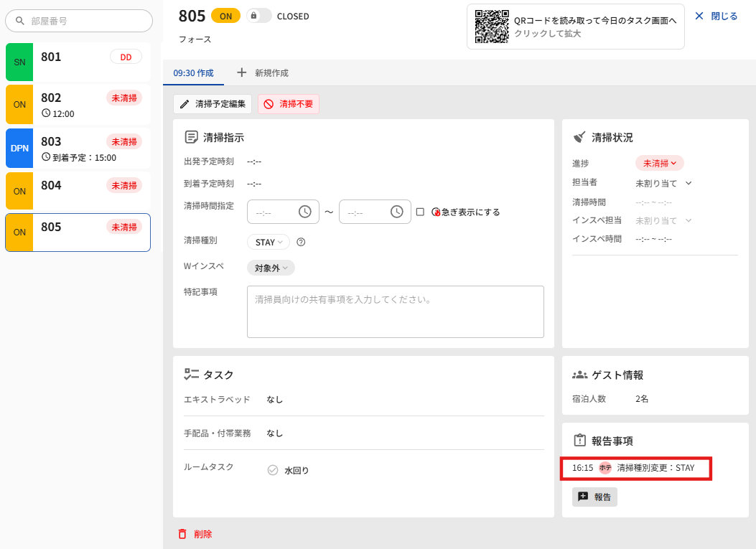Click the magnifier icon in room search

tap(19, 22)
